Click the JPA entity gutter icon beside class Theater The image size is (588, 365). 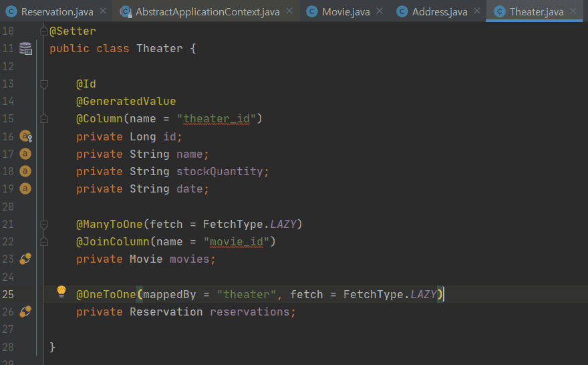point(25,48)
